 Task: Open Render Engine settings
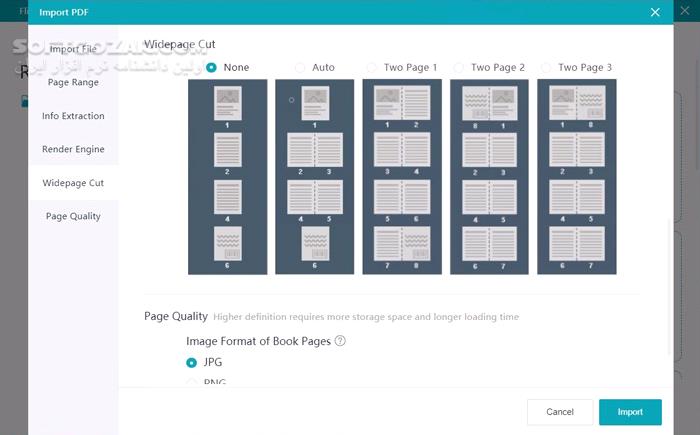[73, 149]
